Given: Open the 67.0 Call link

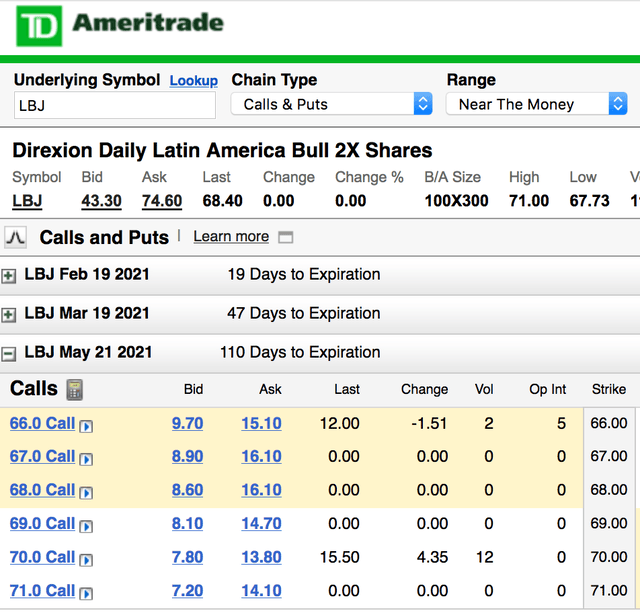Looking at the screenshot, I should (42, 456).
